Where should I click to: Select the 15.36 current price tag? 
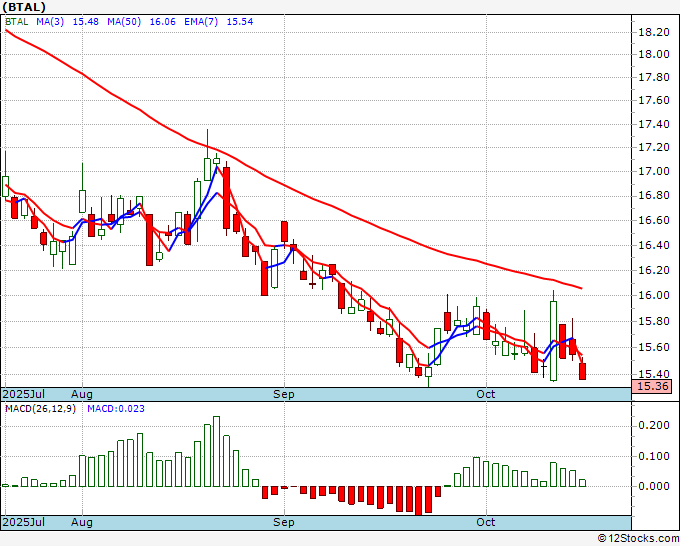click(652, 386)
